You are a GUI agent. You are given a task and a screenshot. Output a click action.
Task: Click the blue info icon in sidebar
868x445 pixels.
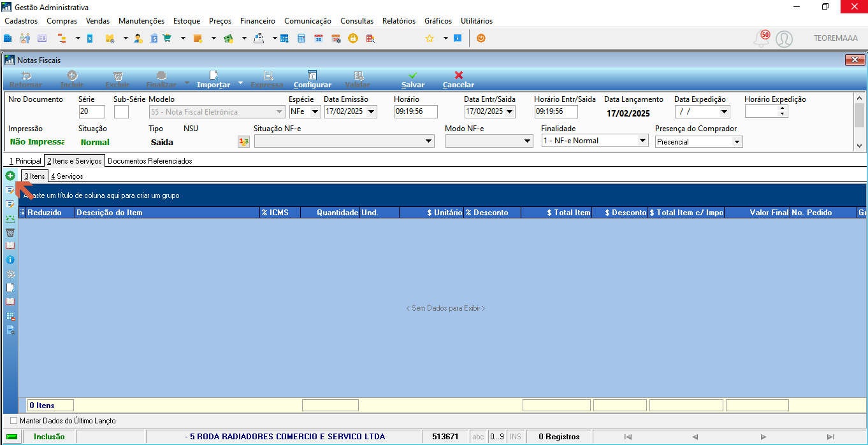click(10, 260)
